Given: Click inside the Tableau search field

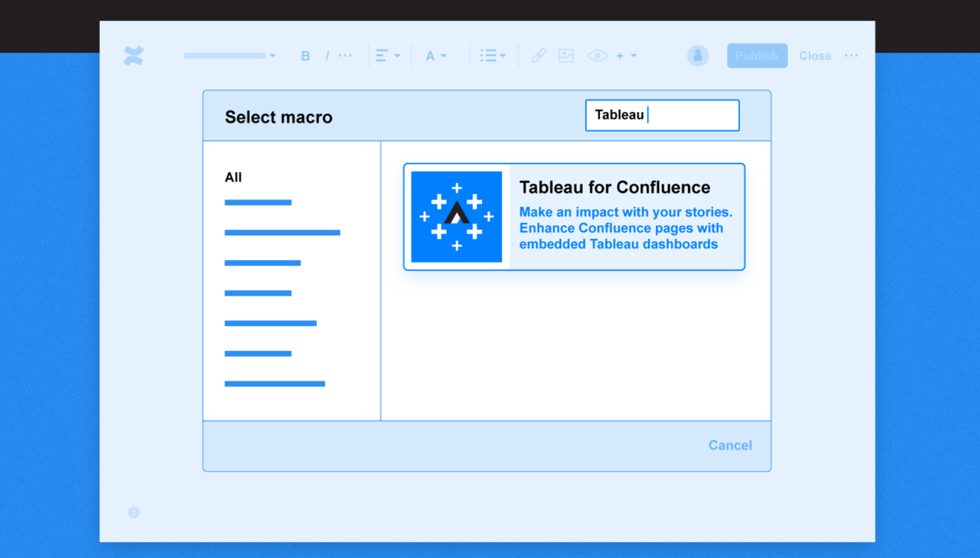Looking at the screenshot, I should coord(662,115).
